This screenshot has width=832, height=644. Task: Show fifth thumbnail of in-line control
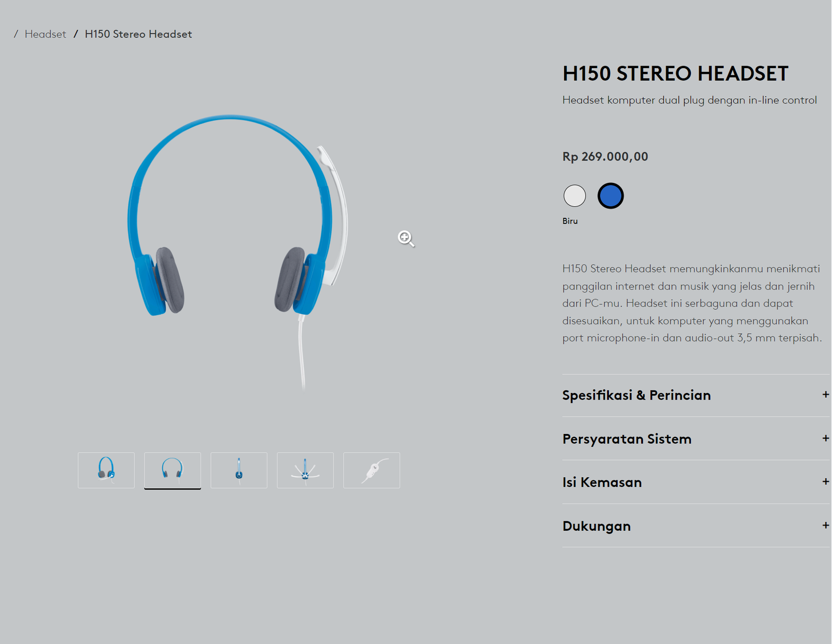[372, 470]
